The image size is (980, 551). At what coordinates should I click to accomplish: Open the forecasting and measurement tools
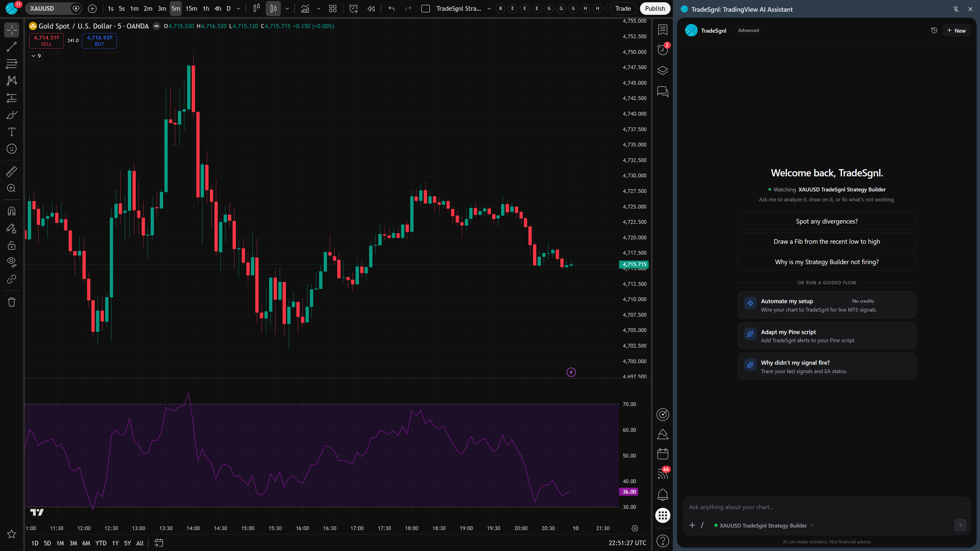11,98
